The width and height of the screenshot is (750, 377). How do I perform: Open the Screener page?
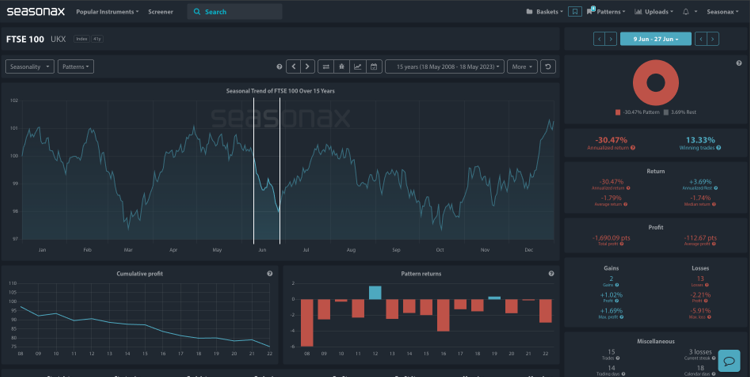(x=160, y=11)
